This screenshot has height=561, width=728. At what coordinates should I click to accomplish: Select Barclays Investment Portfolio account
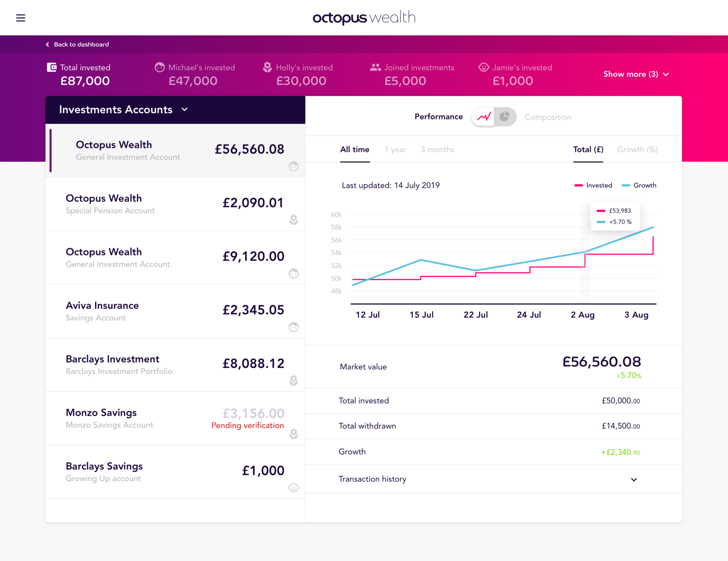point(175,365)
